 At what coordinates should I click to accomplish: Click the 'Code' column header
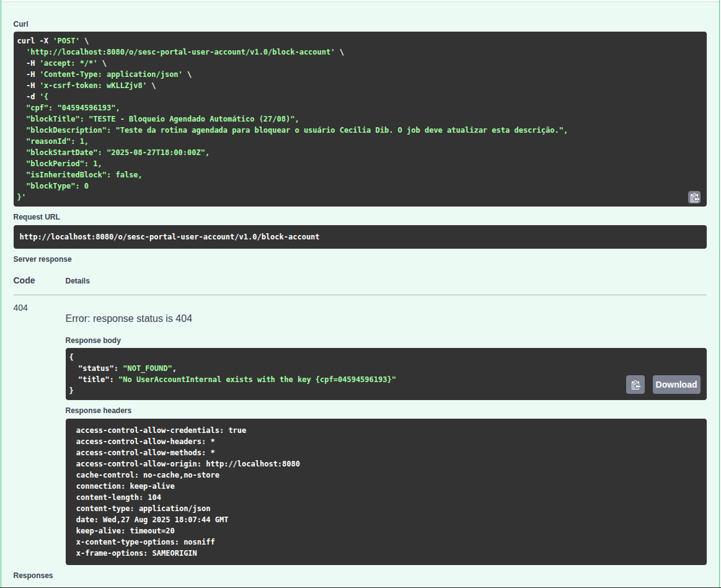click(x=24, y=280)
